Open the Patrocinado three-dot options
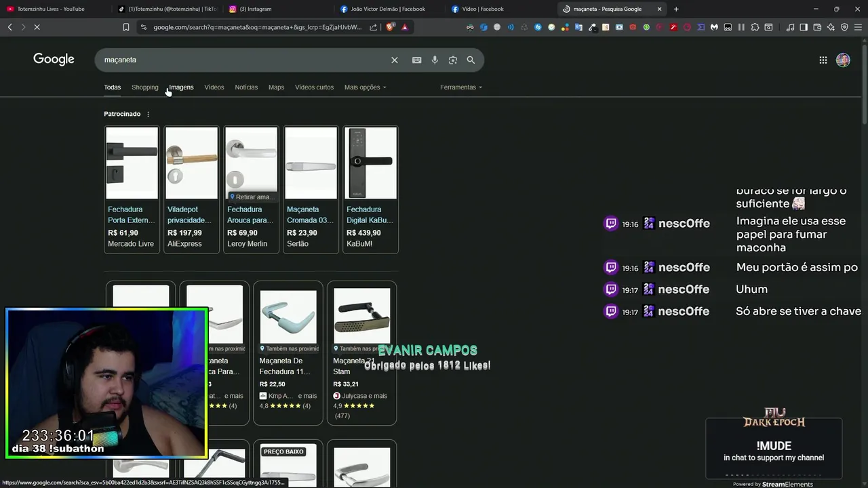This screenshot has height=488, width=868. click(x=148, y=114)
